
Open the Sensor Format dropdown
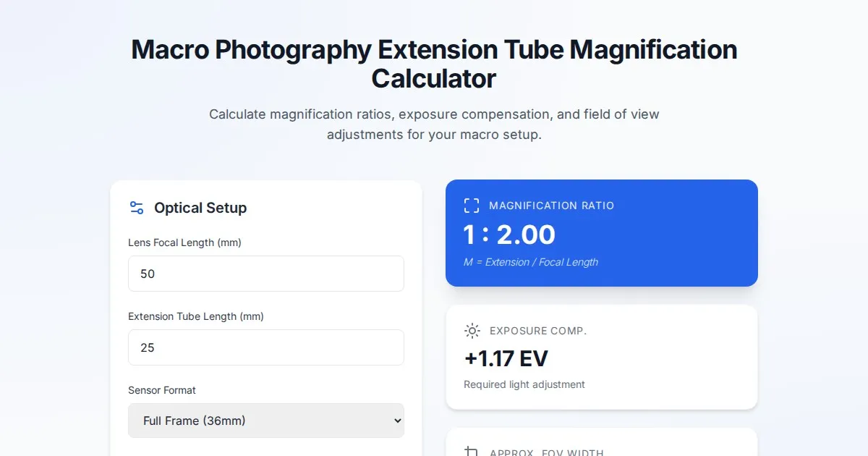pos(265,421)
